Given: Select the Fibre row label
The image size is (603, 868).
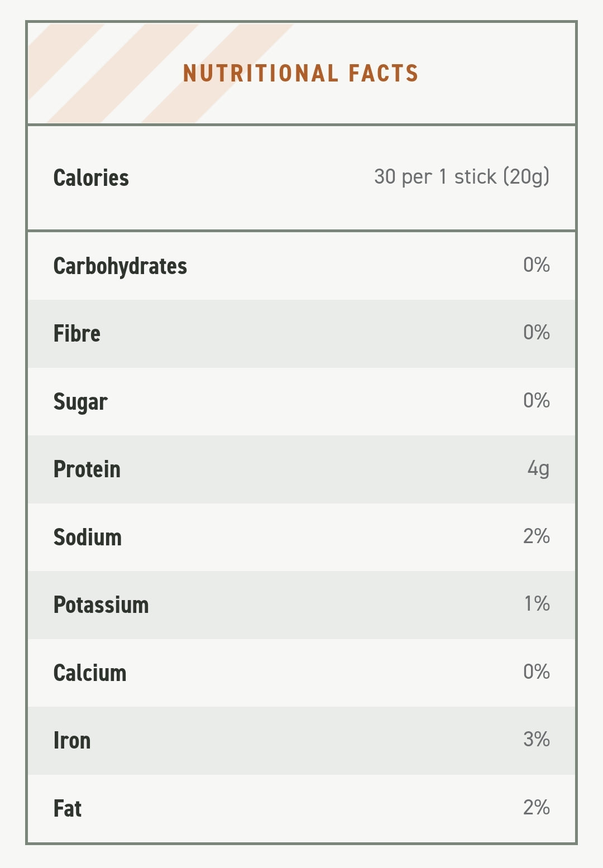Looking at the screenshot, I should pos(77,334).
